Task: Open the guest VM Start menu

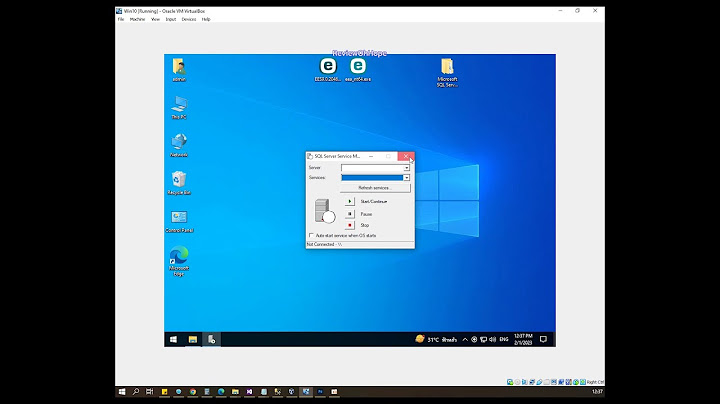Action: point(173,339)
